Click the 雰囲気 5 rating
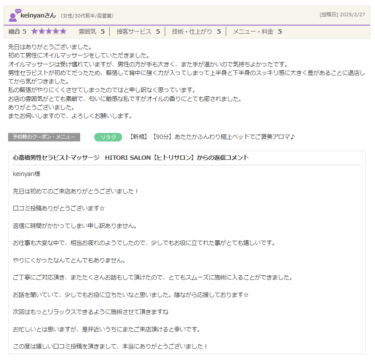 92,32
